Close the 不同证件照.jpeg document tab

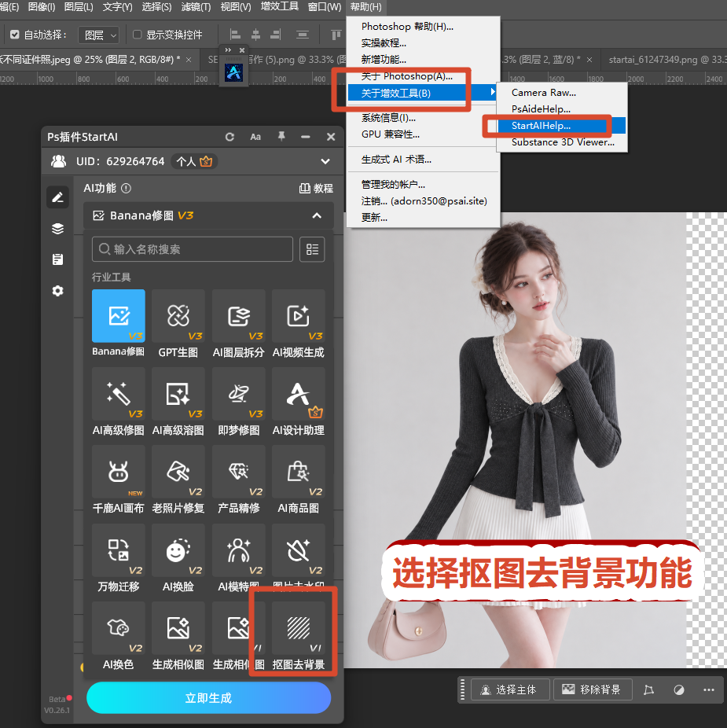coord(189,60)
